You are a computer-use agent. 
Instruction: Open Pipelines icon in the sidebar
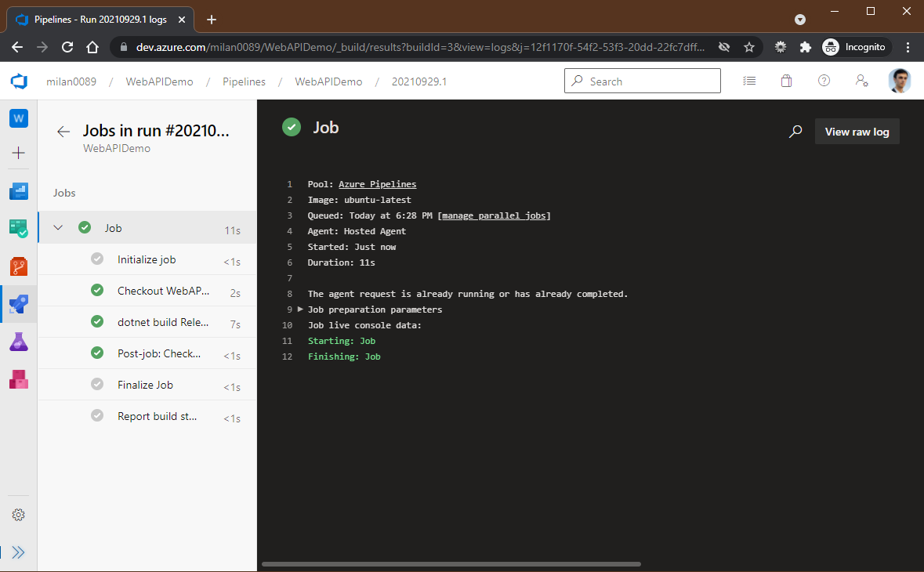[x=19, y=304]
